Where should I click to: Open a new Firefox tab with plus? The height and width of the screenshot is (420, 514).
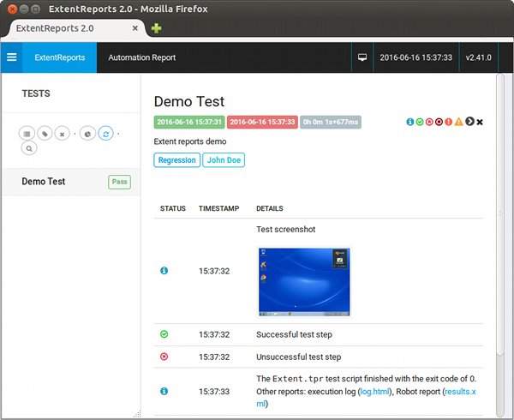(156, 28)
